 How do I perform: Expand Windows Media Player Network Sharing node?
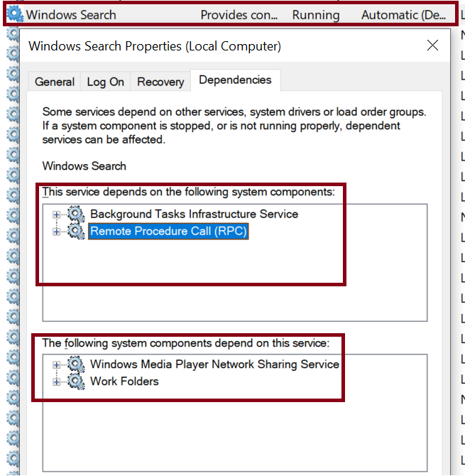pos(56,364)
